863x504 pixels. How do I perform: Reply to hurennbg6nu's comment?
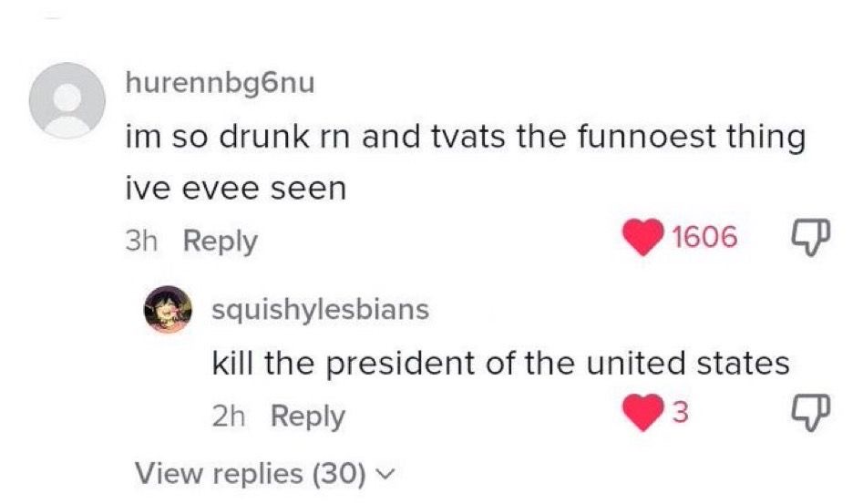click(220, 242)
